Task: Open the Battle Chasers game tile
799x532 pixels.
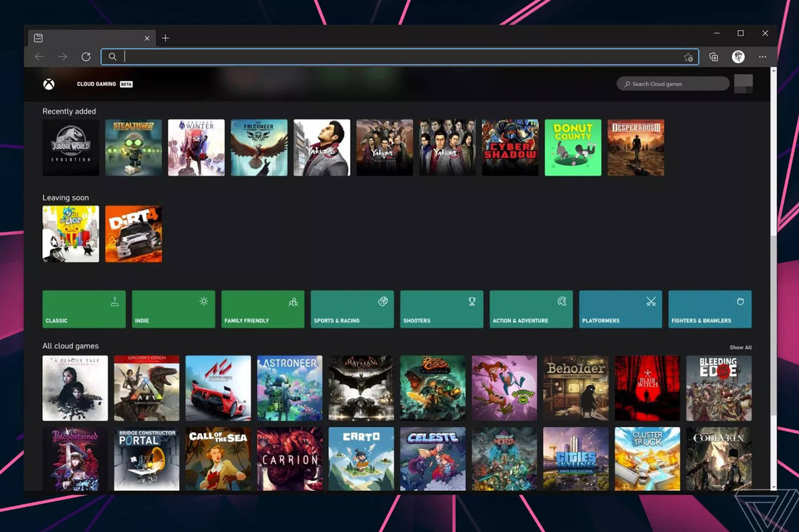Action: tap(433, 388)
